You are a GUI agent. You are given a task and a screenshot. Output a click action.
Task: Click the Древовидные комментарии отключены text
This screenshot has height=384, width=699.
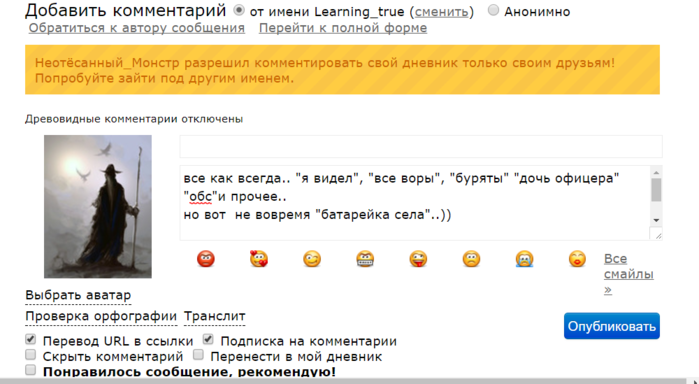(x=134, y=119)
